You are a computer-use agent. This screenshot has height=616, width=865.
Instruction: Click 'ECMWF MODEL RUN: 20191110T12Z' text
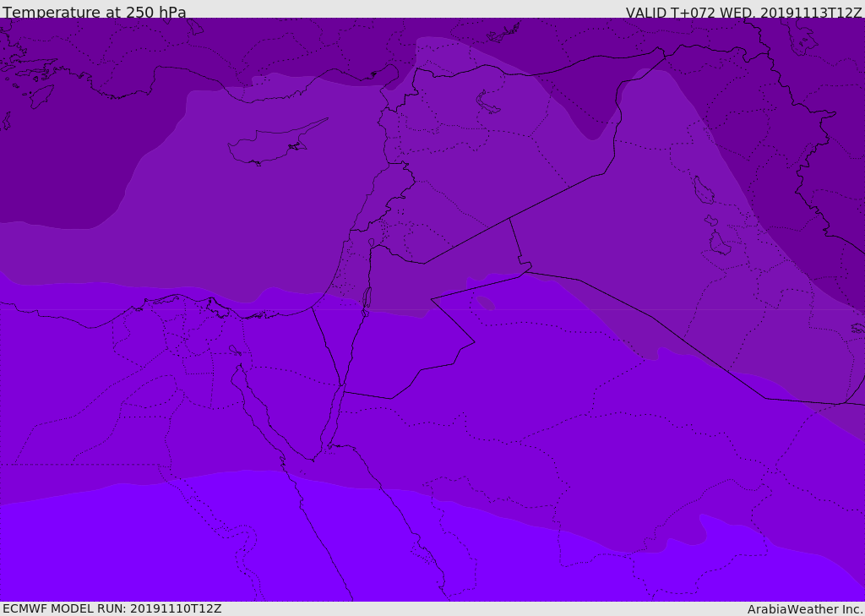pos(112,608)
